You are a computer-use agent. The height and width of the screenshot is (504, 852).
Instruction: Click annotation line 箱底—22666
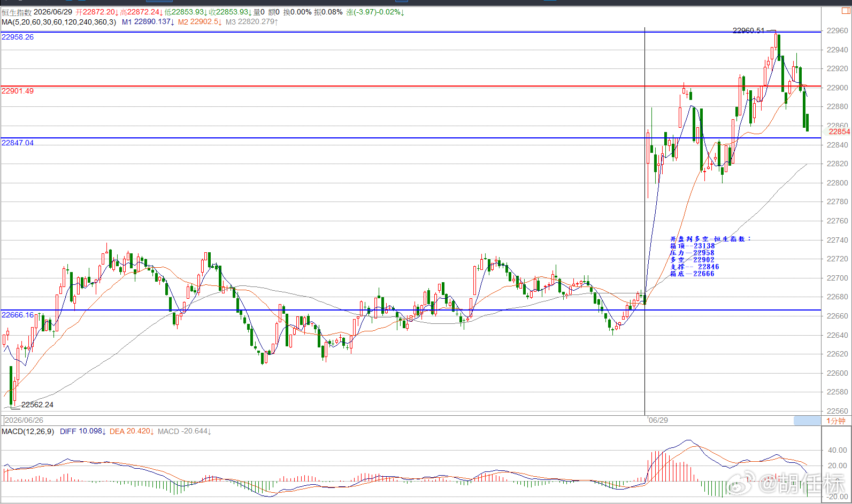pyautogui.click(x=693, y=274)
